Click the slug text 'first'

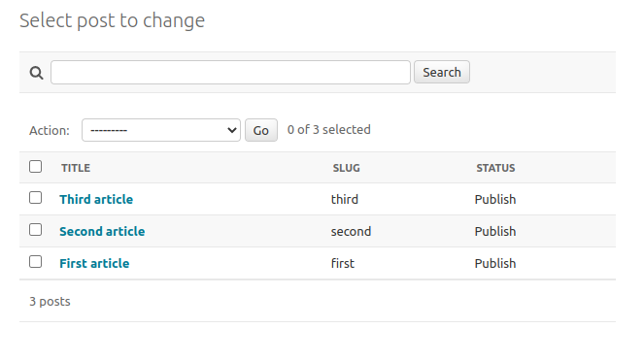[x=343, y=263]
